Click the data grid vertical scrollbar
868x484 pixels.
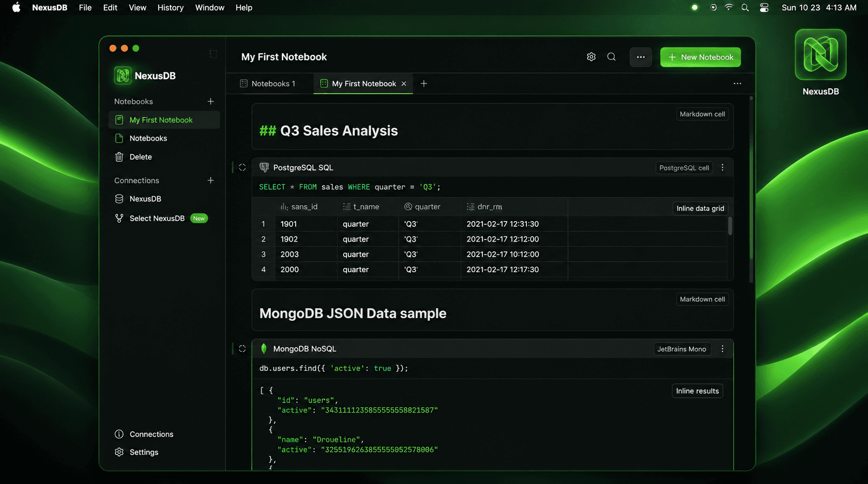coord(730,226)
